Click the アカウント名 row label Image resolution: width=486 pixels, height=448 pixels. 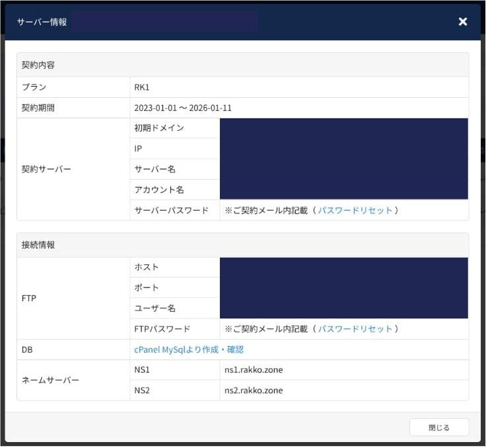point(159,190)
